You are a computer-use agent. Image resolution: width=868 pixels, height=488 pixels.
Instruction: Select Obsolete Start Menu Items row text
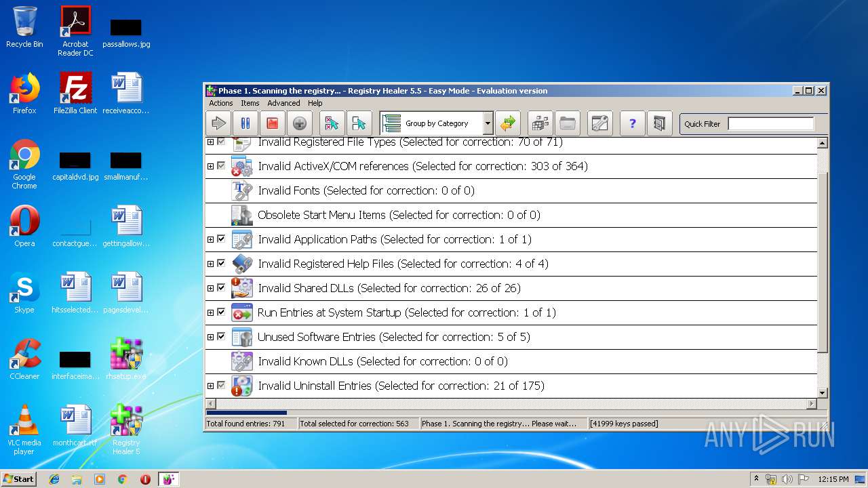pyautogui.click(x=399, y=215)
